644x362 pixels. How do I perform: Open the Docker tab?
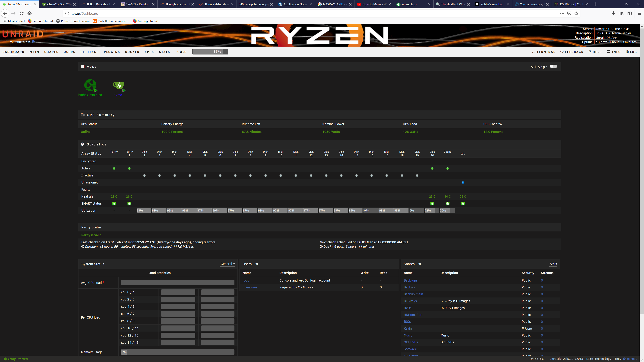pos(132,52)
